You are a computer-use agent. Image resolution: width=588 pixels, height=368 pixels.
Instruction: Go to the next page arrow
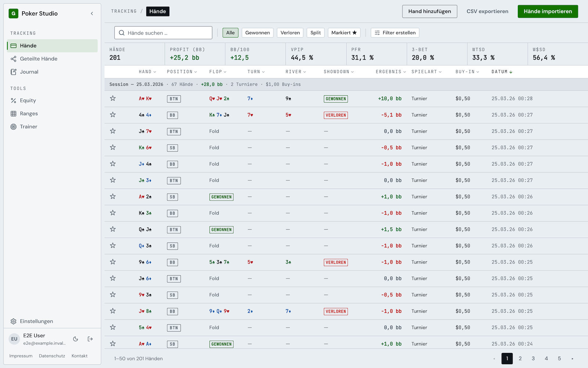click(x=573, y=358)
